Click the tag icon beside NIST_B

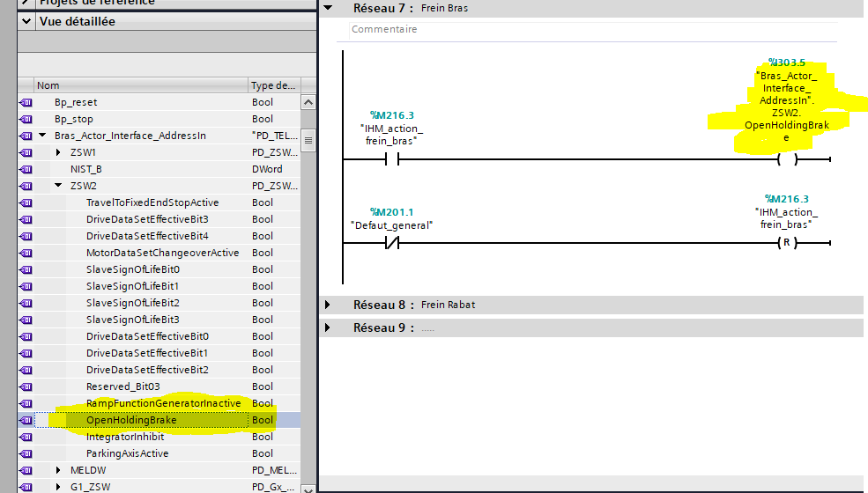tap(25, 169)
